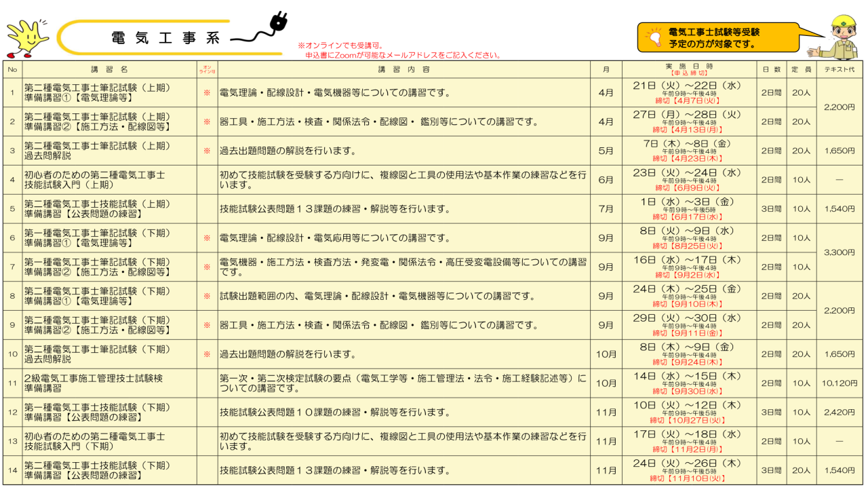Screen dimensions: 868x494
Task: Click the black power plug icon
Action: [x=277, y=24]
